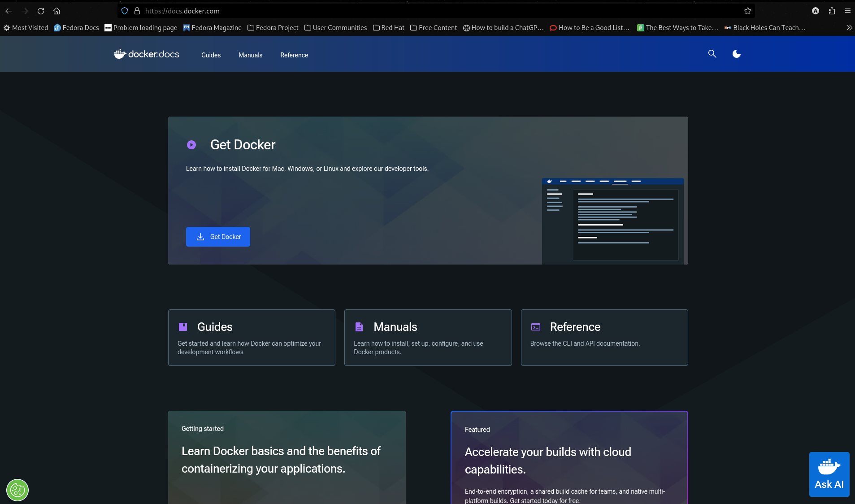Open the Problem loading page bookmark
The image size is (855, 504).
point(141,28)
